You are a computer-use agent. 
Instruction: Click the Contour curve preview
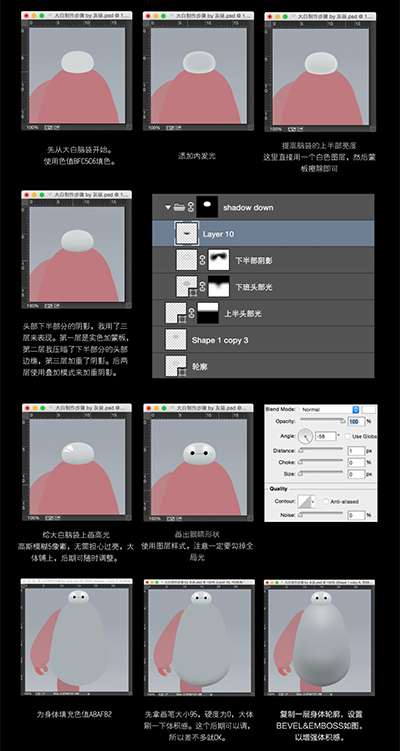[304, 501]
